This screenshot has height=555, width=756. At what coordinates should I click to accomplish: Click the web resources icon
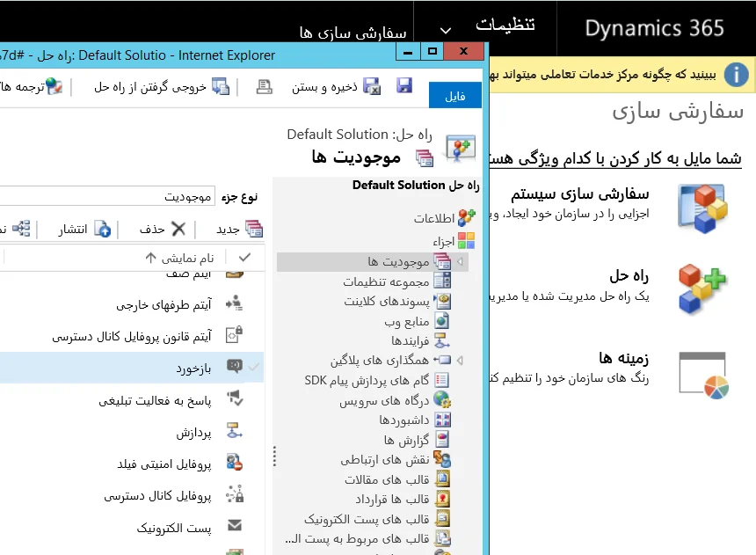click(x=441, y=321)
